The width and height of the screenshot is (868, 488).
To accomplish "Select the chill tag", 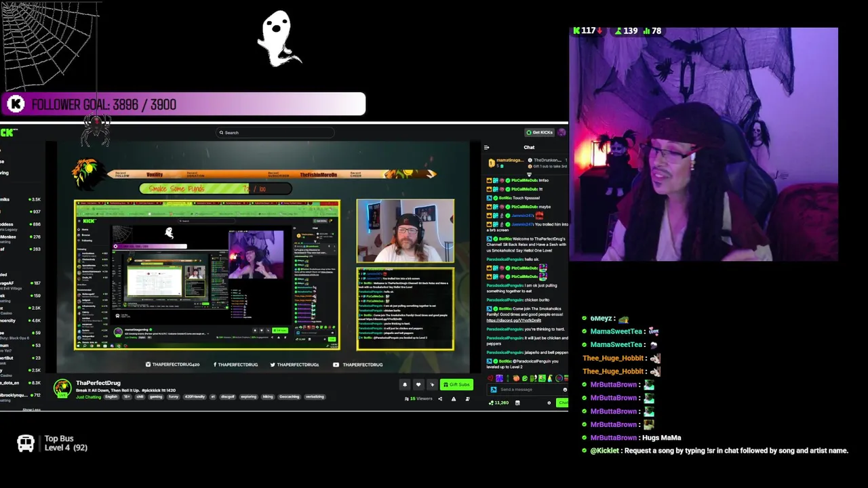I will click(x=140, y=396).
